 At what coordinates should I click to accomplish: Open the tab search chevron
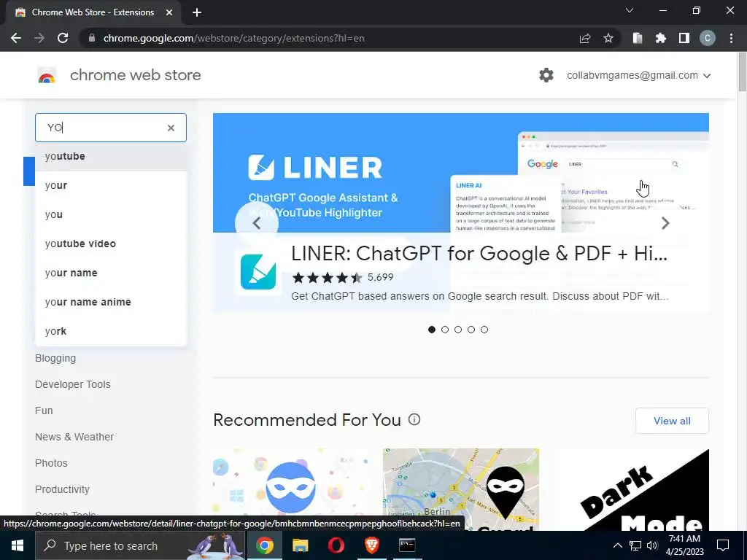(630, 10)
